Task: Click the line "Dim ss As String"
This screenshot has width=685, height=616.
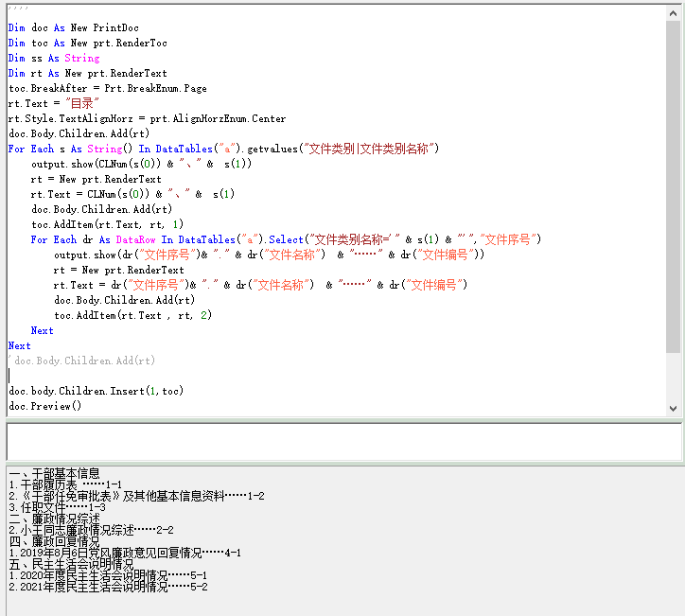Action: tap(54, 58)
